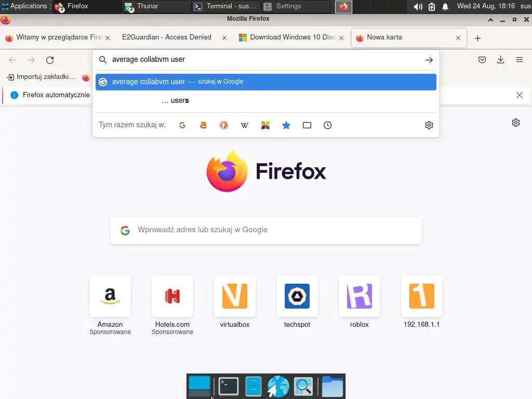Click the volume speaker icon in panel
Image resolution: width=532 pixels, height=399 pixels.
(418, 6)
